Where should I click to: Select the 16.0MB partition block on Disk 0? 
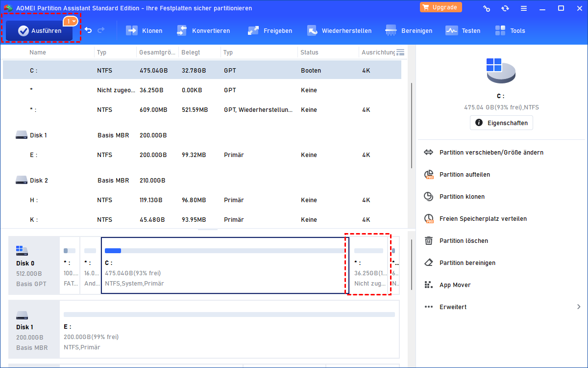tap(91, 265)
